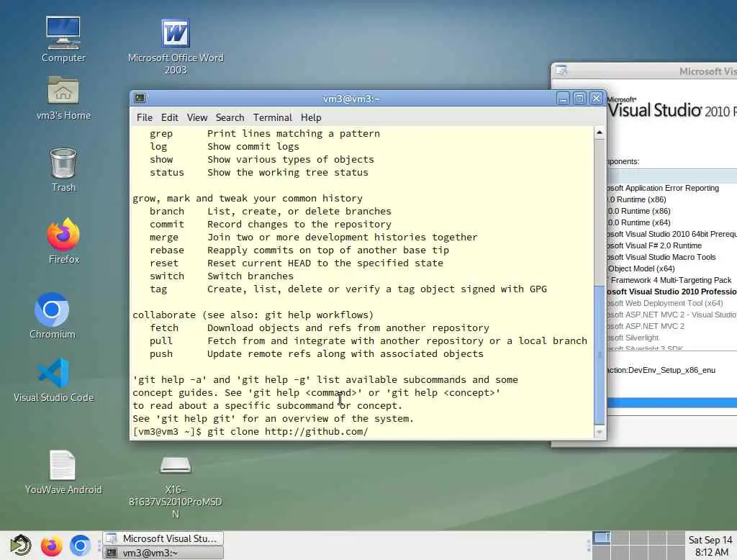
Task: Open the X16-81637VS2010ProMSDN drive icon
Action: pyautogui.click(x=176, y=487)
